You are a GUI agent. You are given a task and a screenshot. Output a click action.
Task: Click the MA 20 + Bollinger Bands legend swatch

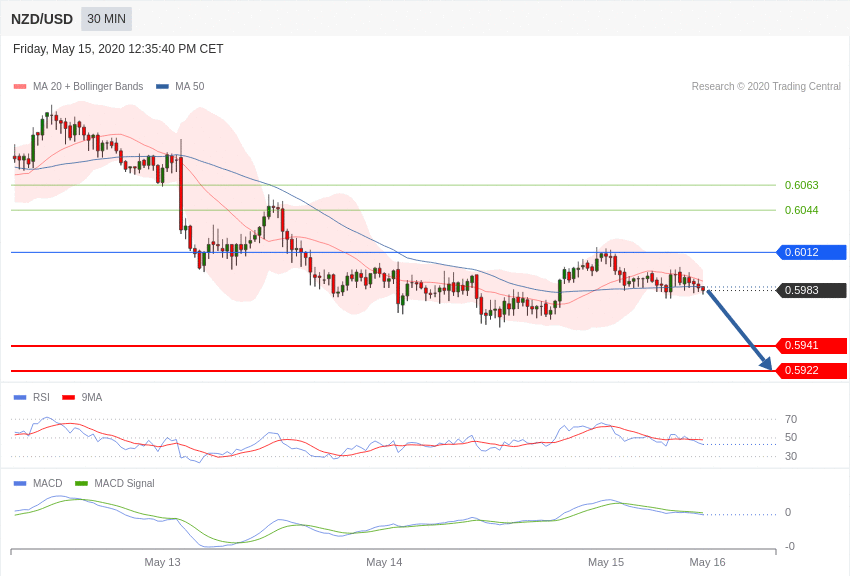coord(20,86)
